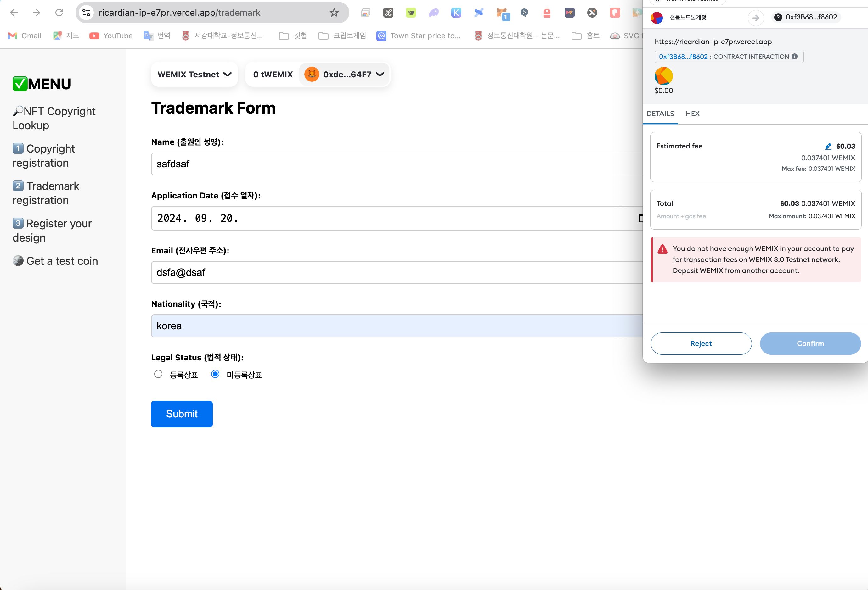Open the green W extension icon
This screenshot has height=590, width=868.
[x=411, y=13]
